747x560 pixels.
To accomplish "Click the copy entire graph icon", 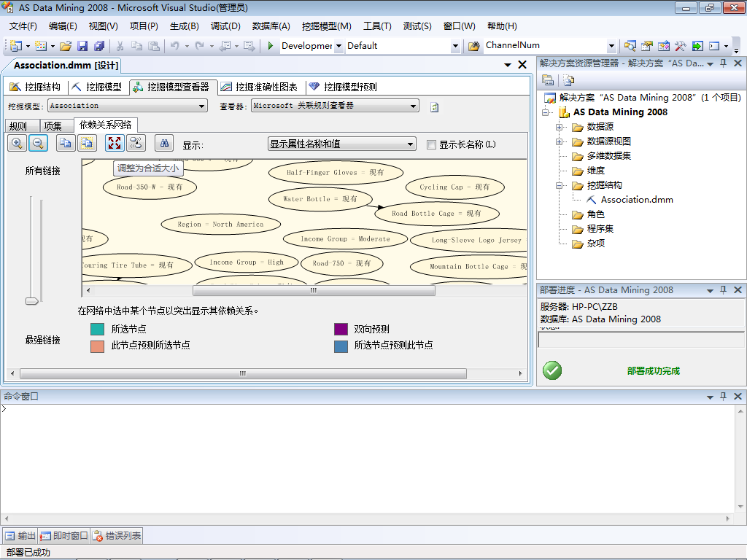I will coord(87,144).
